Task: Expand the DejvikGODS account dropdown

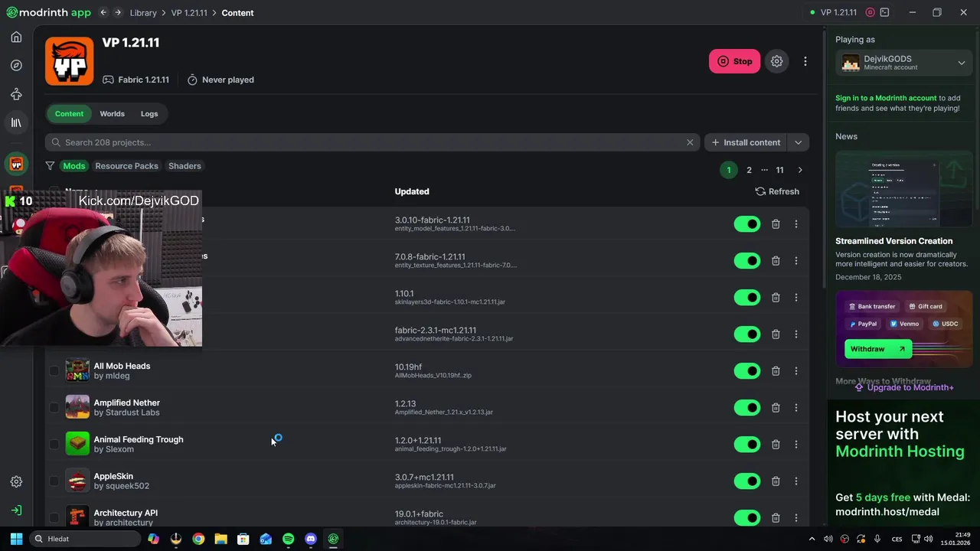Action: pos(962,63)
